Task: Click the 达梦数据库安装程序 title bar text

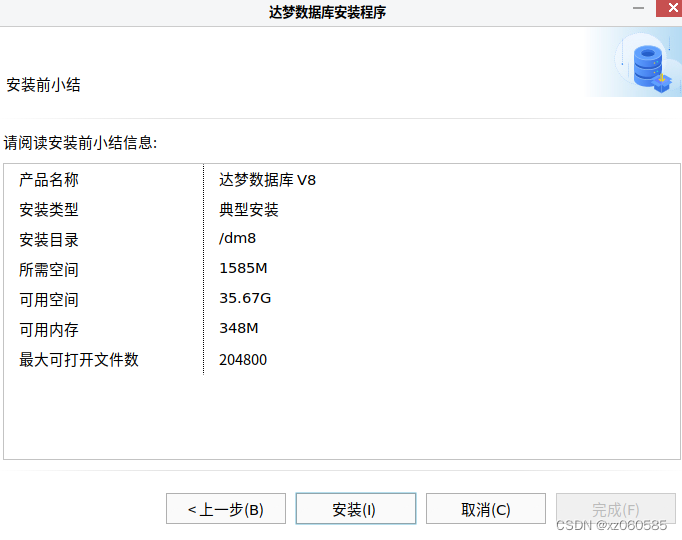Action: click(x=328, y=12)
